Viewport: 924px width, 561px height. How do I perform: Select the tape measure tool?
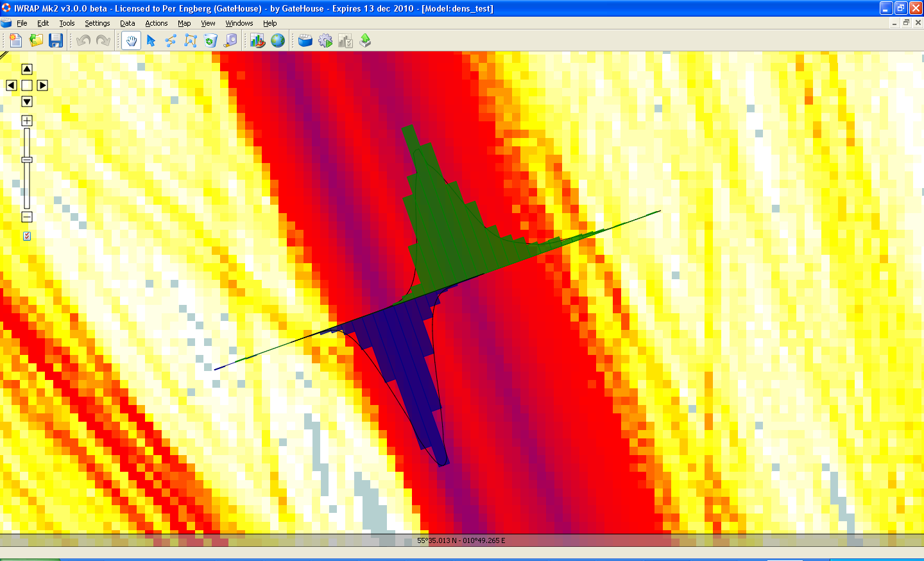click(230, 40)
